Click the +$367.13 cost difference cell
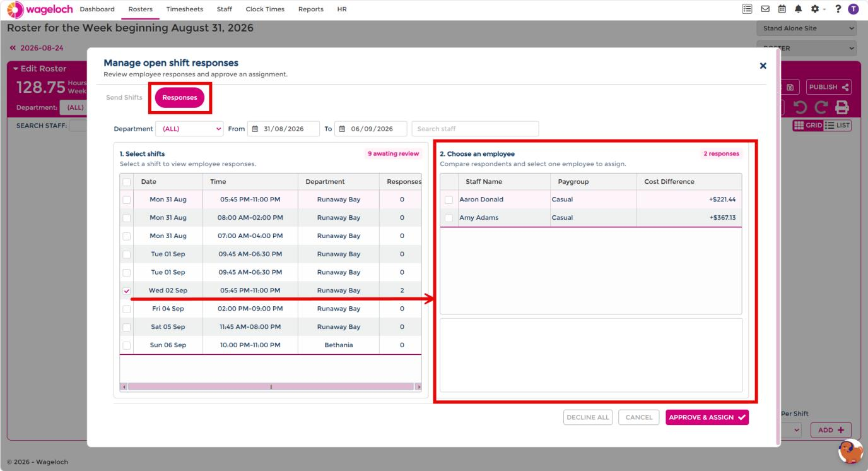 [x=689, y=218]
